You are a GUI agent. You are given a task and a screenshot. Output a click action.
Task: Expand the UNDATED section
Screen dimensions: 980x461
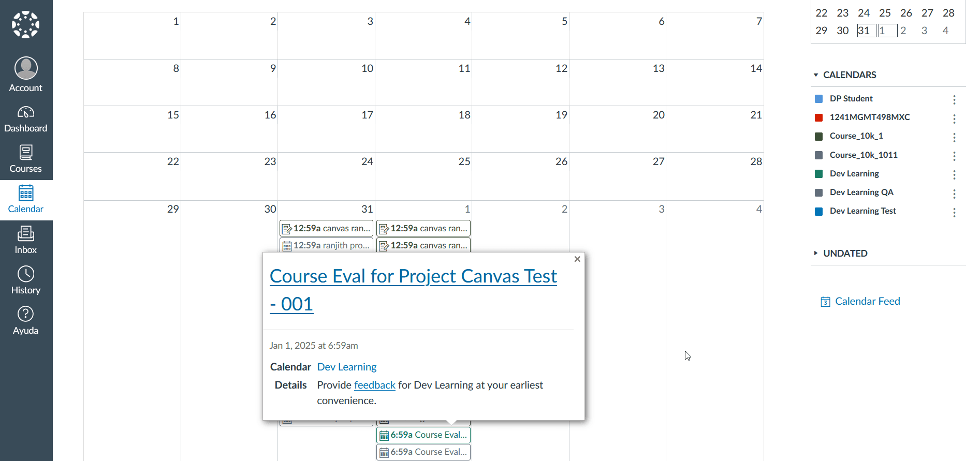coord(841,254)
